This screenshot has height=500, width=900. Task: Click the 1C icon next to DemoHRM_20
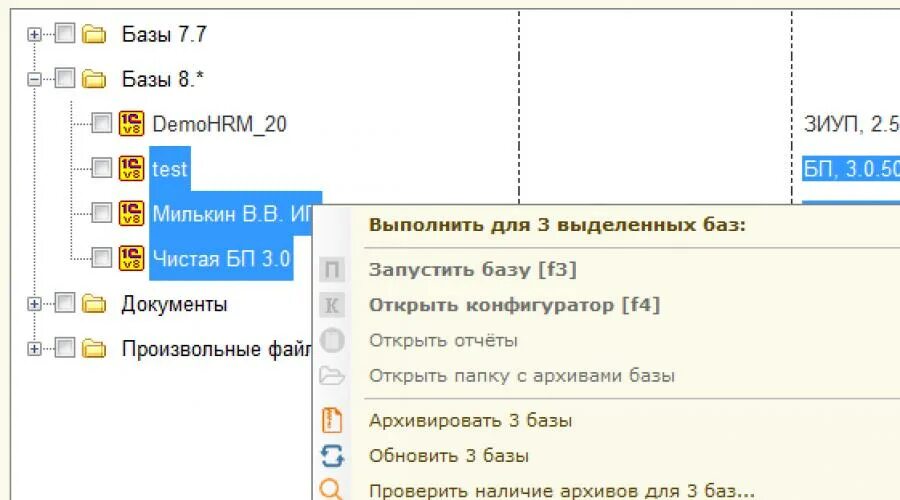point(131,123)
